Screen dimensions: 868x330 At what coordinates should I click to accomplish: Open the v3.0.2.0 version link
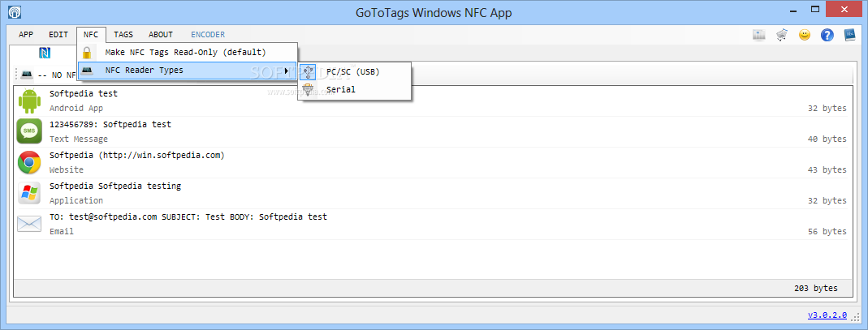pyautogui.click(x=827, y=315)
